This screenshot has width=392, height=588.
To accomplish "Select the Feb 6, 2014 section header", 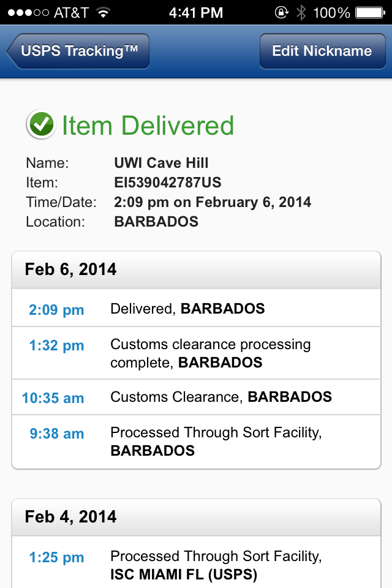I will click(196, 269).
